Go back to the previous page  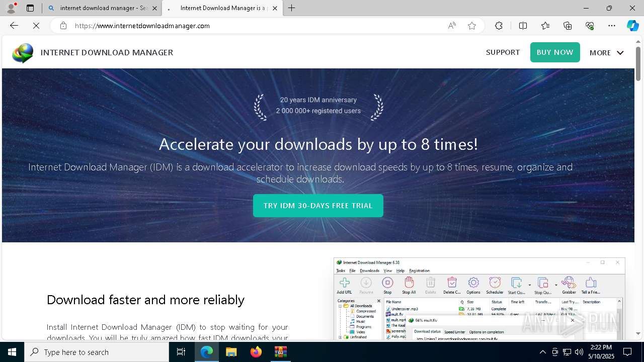tap(14, 26)
